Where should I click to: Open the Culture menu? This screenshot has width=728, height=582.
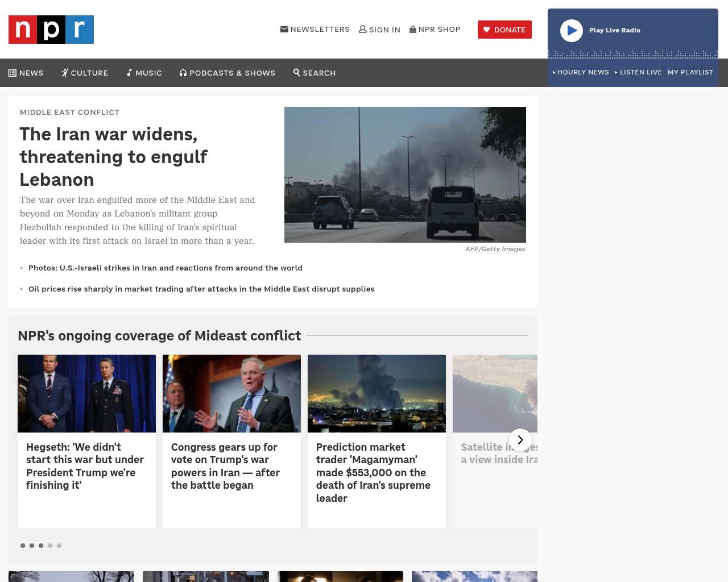tap(85, 73)
